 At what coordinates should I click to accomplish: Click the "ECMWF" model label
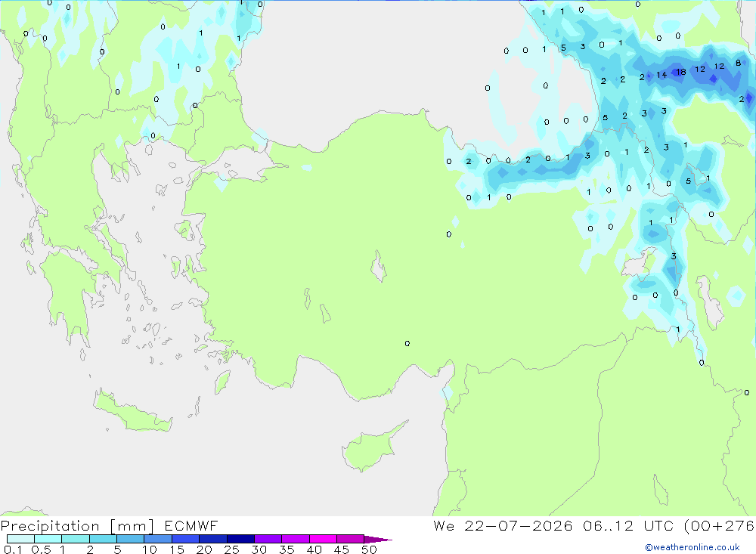point(191,525)
